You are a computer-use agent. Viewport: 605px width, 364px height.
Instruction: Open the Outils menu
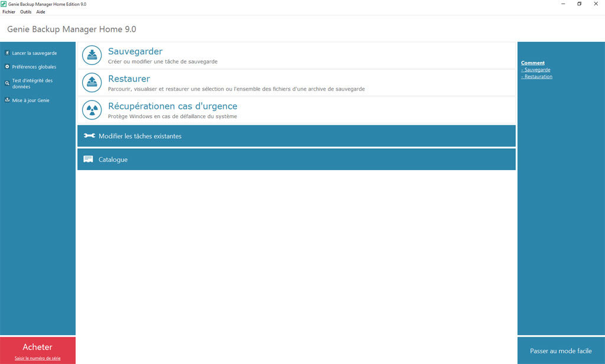(x=26, y=12)
